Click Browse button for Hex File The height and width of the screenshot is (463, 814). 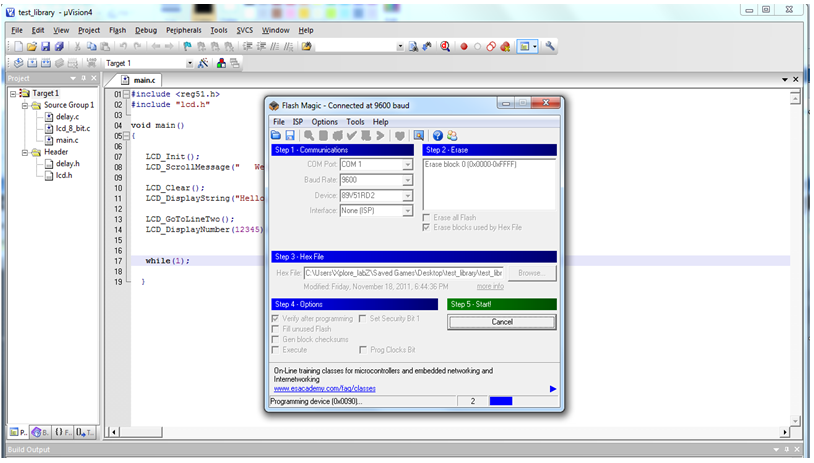531,273
